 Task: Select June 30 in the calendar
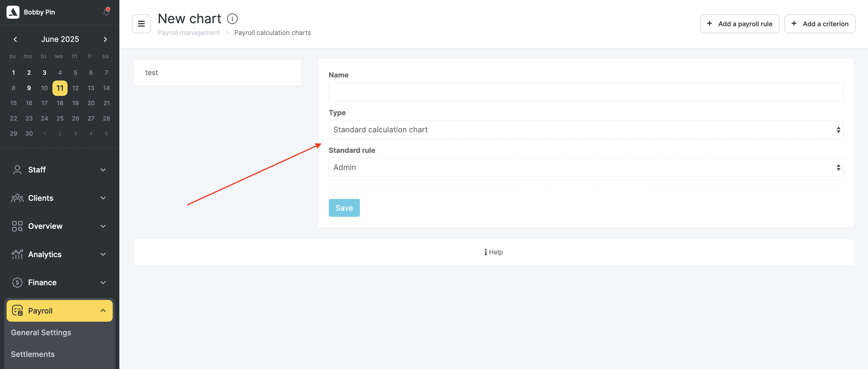tap(29, 134)
